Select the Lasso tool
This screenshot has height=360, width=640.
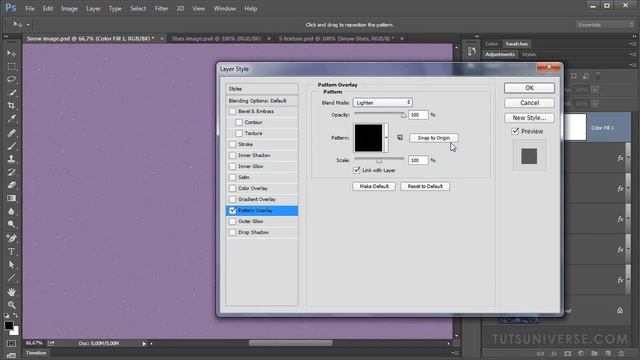pyautogui.click(x=11, y=80)
